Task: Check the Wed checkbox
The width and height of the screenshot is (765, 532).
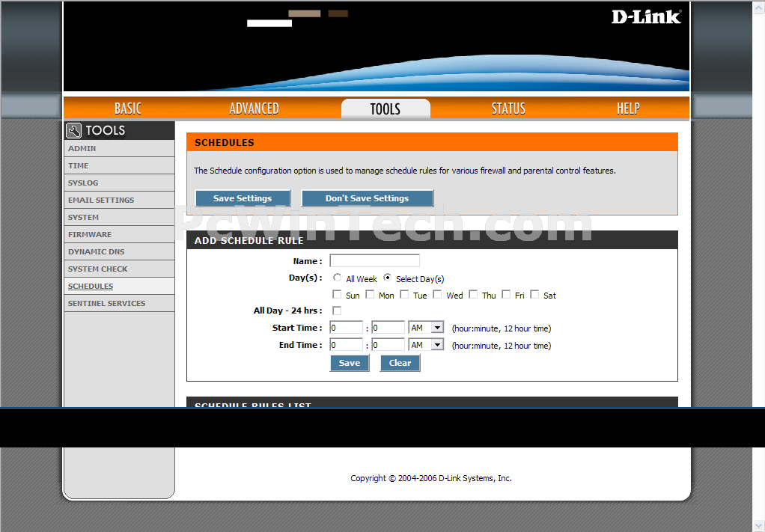Action: (x=437, y=294)
